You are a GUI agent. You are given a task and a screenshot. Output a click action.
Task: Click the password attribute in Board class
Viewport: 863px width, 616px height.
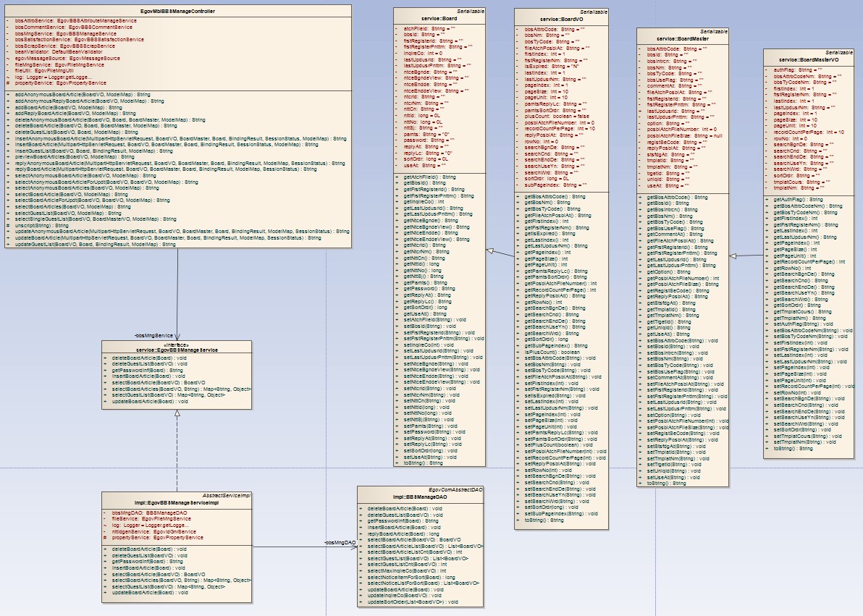421,139
